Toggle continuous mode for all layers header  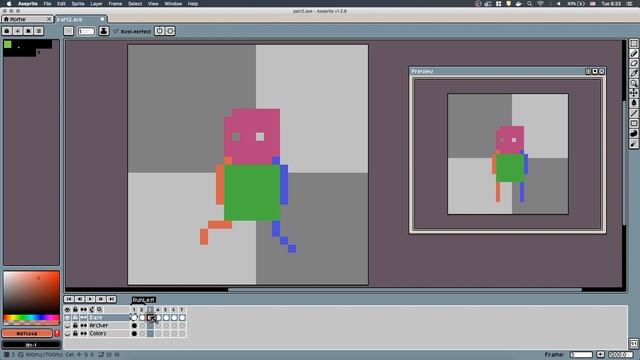(84, 310)
